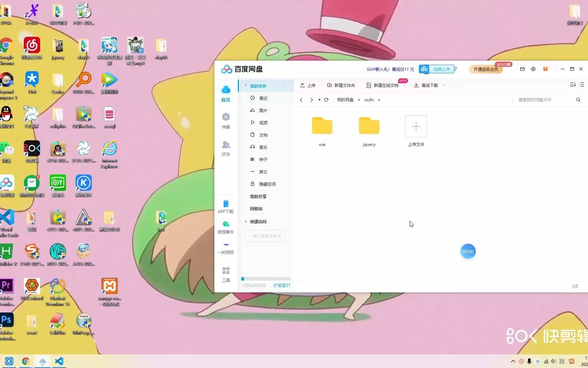Collapse the 我的文件 tree section
Screen dimensions: 588x368
(x=245, y=86)
